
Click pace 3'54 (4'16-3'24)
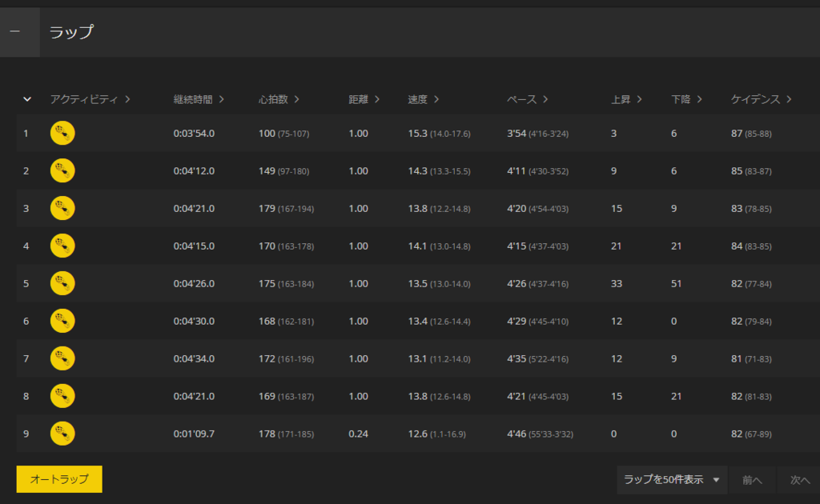[537, 134]
